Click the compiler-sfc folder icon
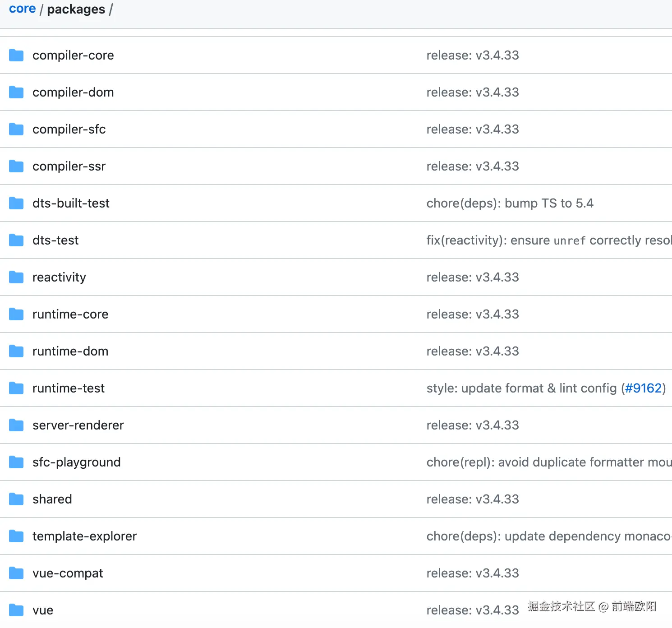 16,129
